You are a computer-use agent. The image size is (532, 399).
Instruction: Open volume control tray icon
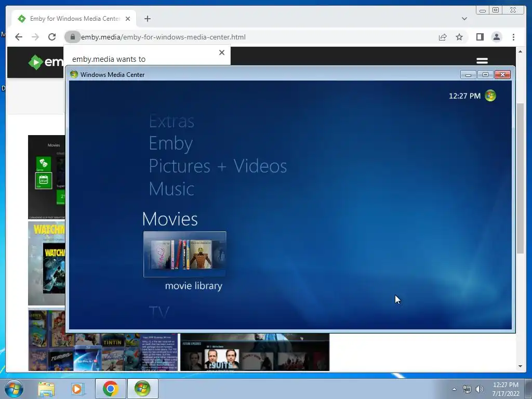pos(480,389)
